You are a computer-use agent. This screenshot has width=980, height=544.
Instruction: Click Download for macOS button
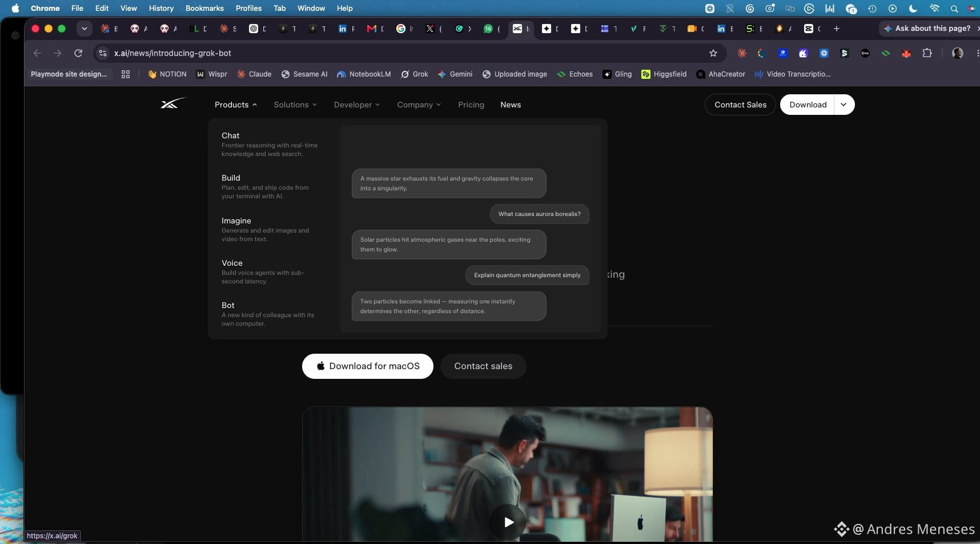[x=368, y=366]
